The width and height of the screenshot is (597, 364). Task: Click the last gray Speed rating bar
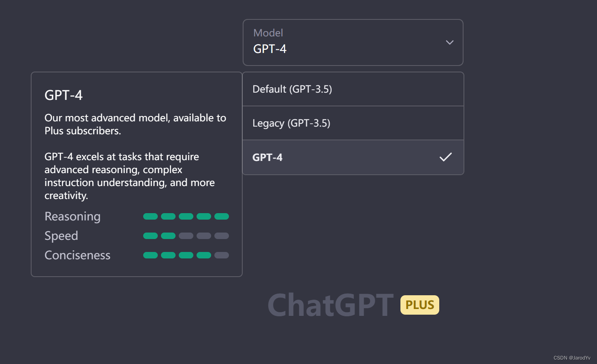pyautogui.click(x=222, y=236)
